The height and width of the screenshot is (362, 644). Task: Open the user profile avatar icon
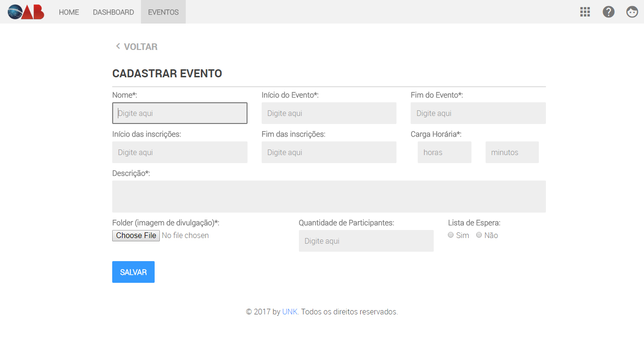coord(632,12)
